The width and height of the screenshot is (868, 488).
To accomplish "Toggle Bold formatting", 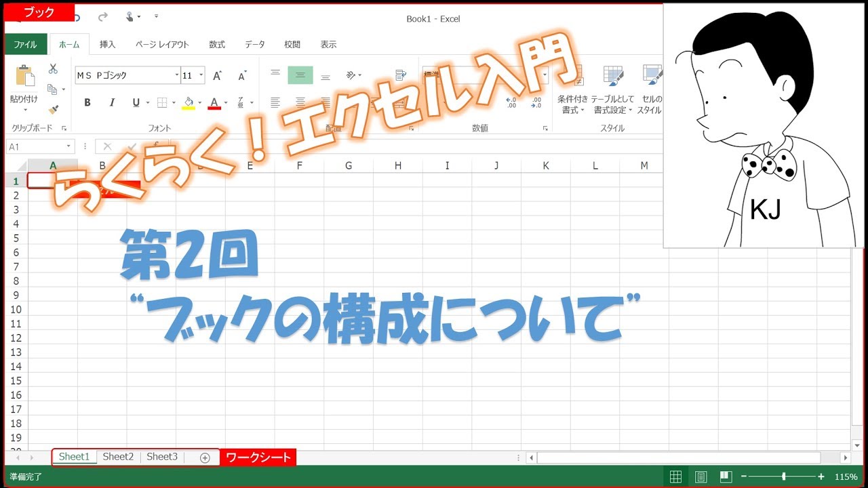I will point(87,103).
